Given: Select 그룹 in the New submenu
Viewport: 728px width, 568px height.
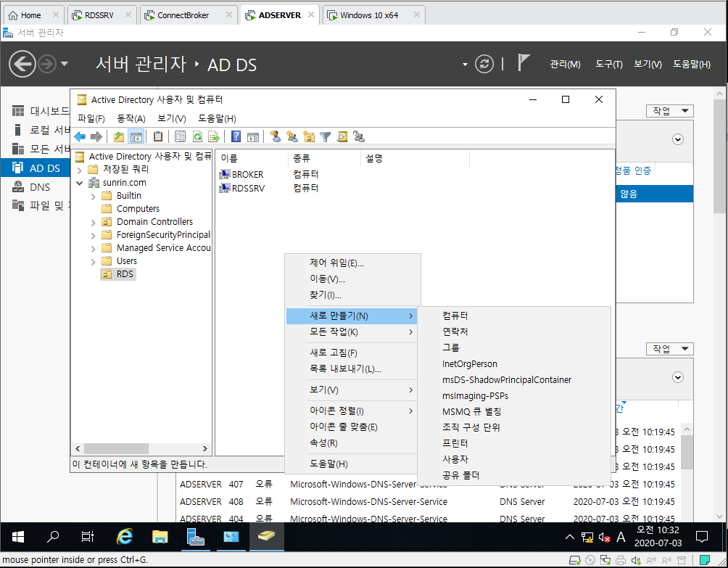Looking at the screenshot, I should pyautogui.click(x=514, y=347).
